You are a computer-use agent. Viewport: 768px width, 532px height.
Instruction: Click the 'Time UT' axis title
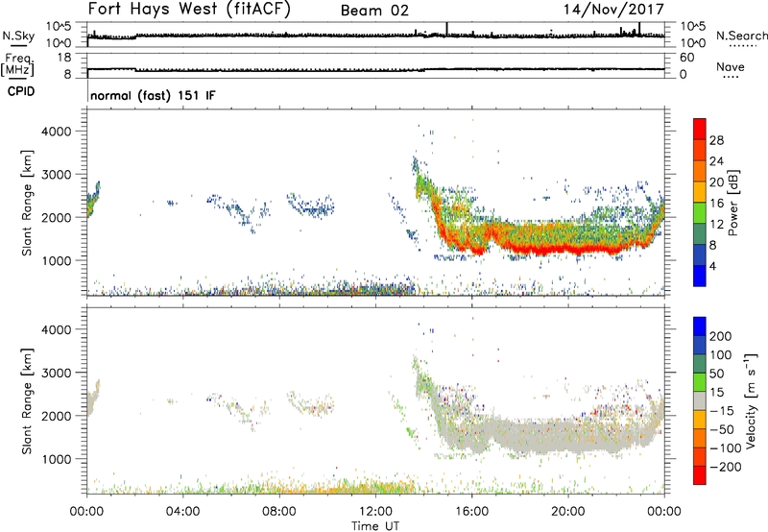click(x=375, y=526)
